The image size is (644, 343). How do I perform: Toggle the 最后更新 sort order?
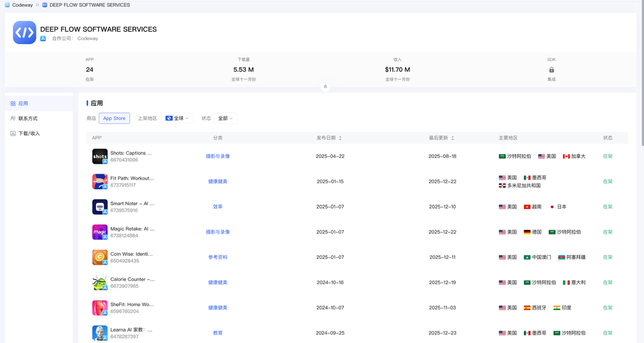coord(452,138)
